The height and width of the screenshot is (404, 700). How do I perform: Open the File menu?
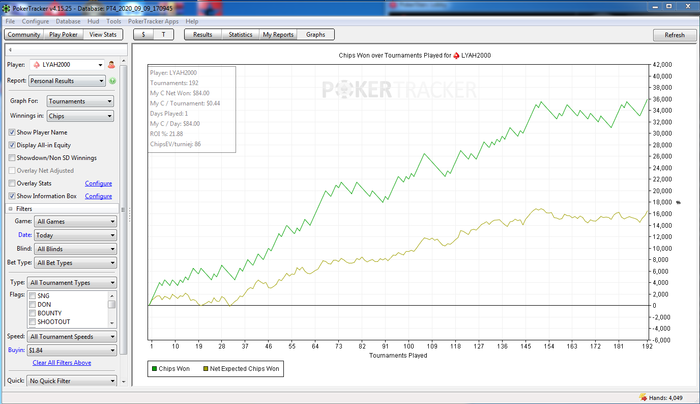10,21
